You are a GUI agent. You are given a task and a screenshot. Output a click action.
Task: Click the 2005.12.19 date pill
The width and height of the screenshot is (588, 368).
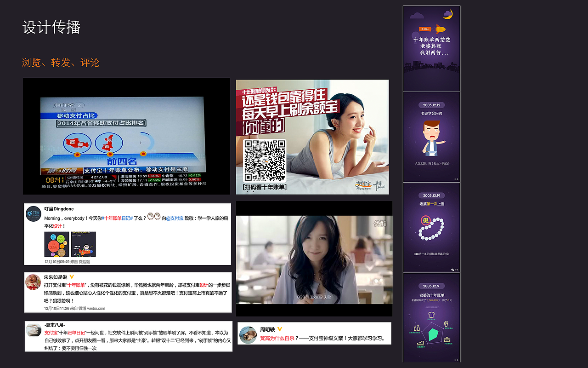431,195
